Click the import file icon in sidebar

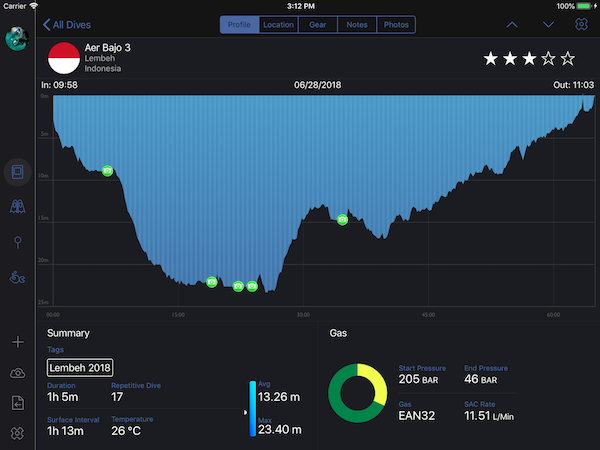17,403
